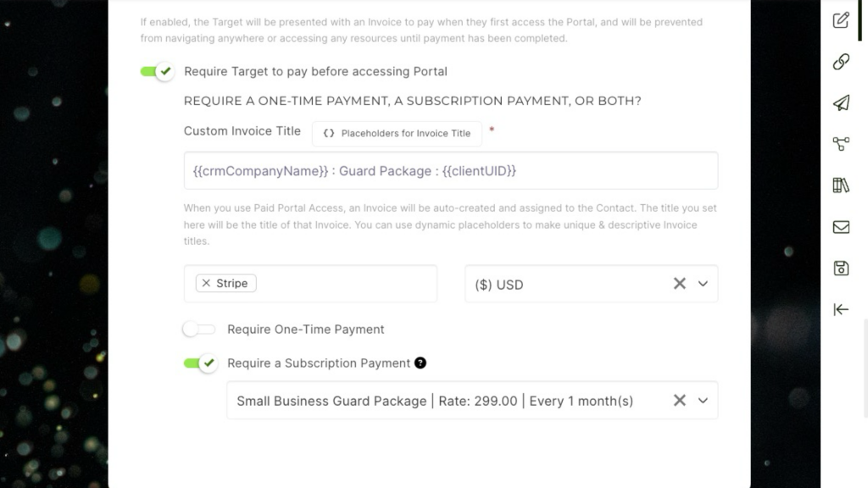This screenshot has height=488, width=868.
Task: Open the workflow nodes icon in sidebar
Action: (x=841, y=144)
